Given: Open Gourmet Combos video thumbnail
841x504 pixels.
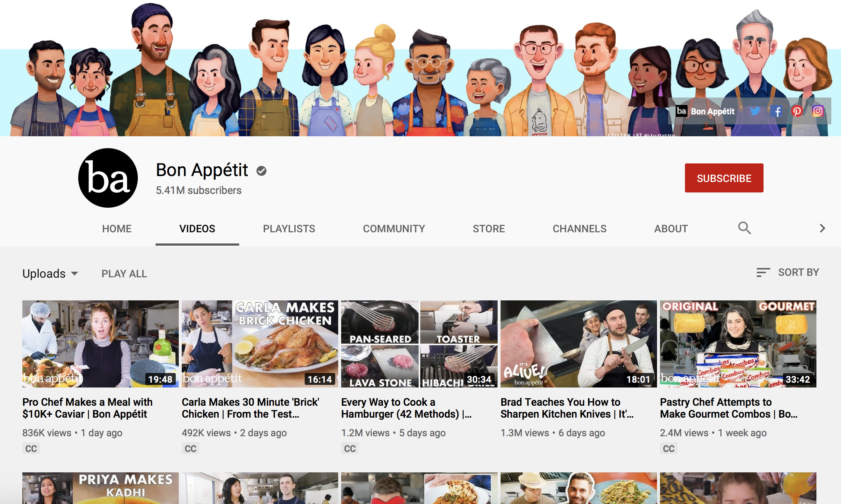Looking at the screenshot, I should (738, 344).
